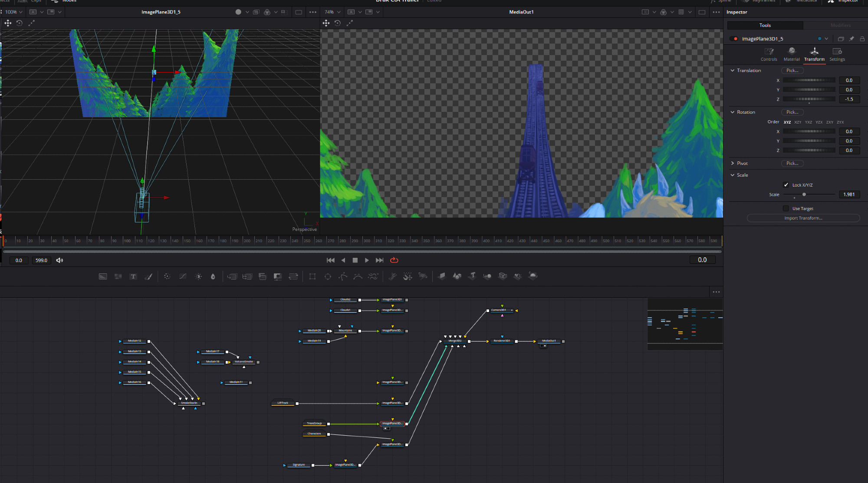Start forward playback

click(367, 260)
